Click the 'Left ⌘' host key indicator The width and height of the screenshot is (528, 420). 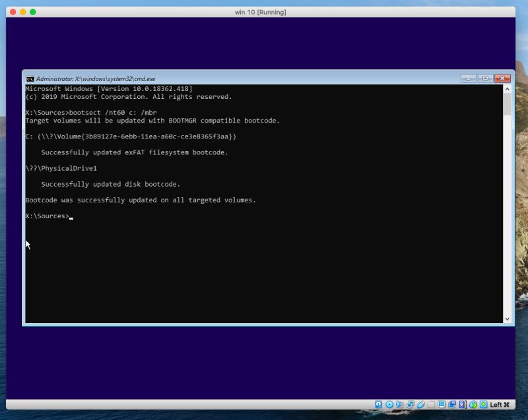pyautogui.click(x=498, y=404)
